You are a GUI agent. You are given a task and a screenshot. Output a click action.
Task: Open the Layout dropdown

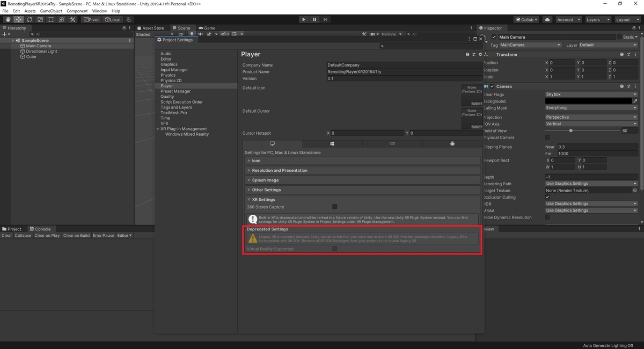[x=627, y=19]
